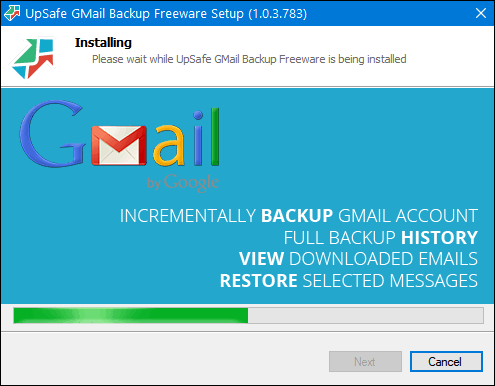This screenshot has width=495, height=386.
Task: Click 'RESTORE SELECTED MESSAGES' banner line
Action: click(x=349, y=281)
